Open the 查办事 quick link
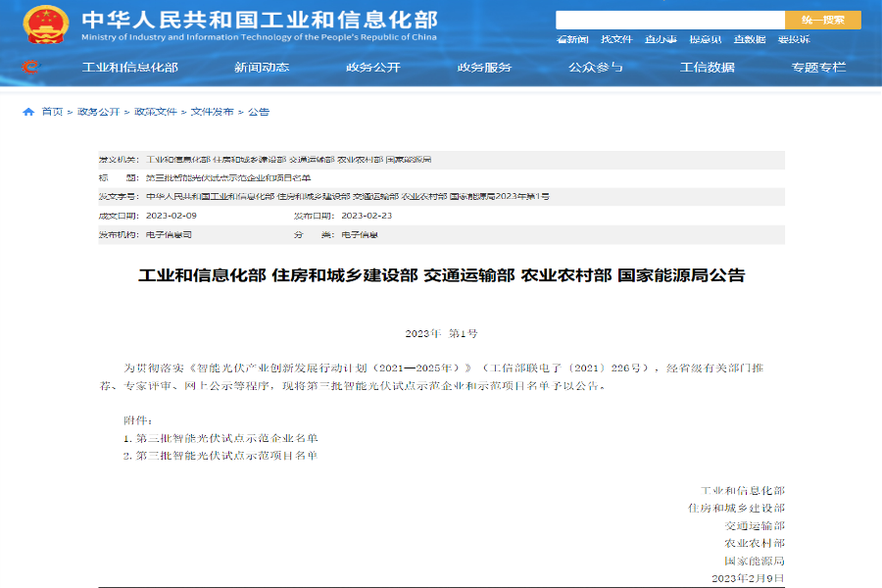The width and height of the screenshot is (882, 588). coord(661,39)
